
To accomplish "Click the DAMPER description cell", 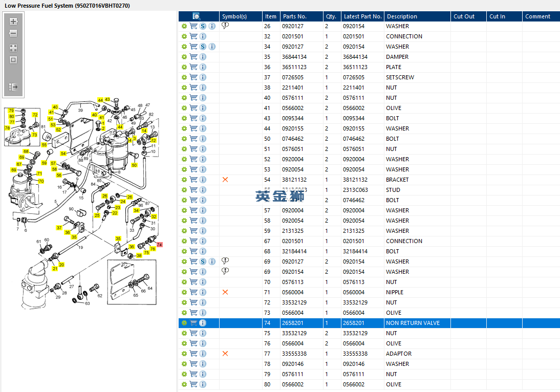I will pos(417,57).
